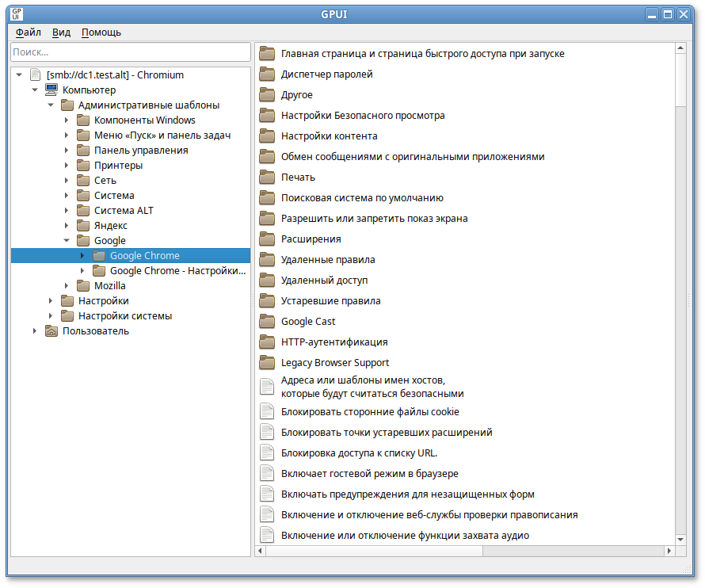705x588 pixels.
Task: Collapse the Административные шаблоны node
Action: coord(51,105)
